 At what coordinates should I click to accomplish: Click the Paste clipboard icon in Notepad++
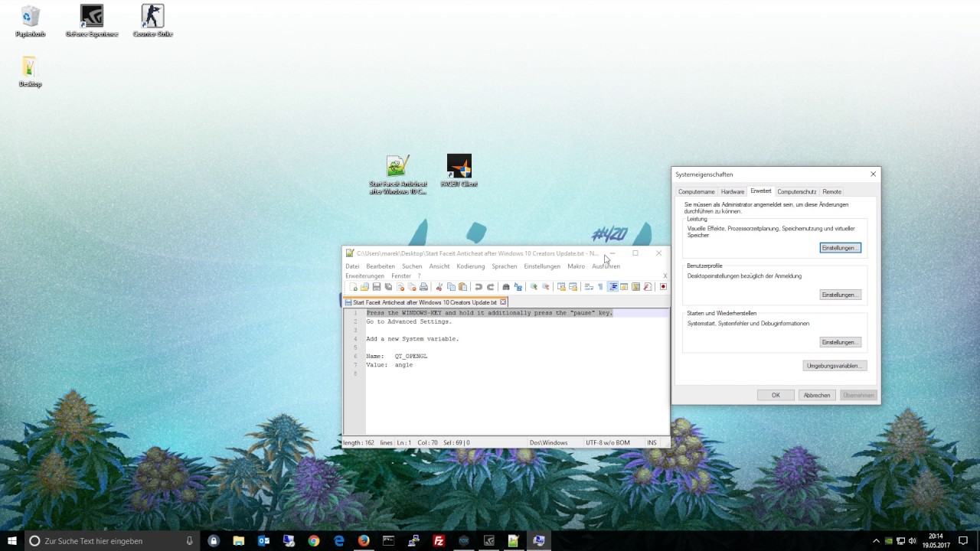[x=462, y=287]
